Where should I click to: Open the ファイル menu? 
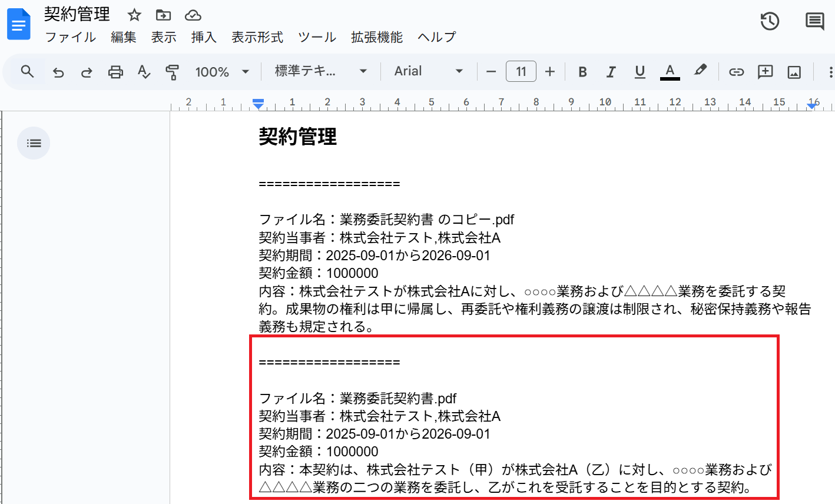coord(70,37)
